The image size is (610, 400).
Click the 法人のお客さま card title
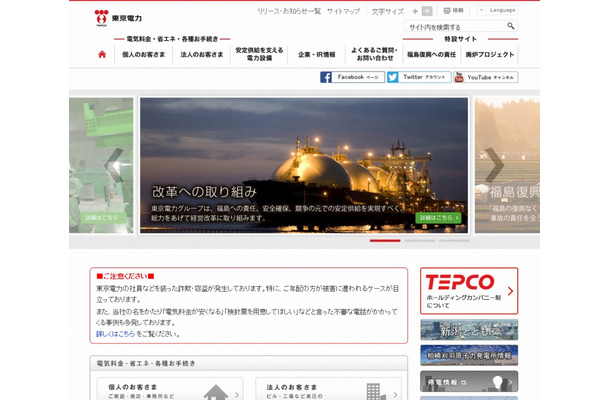292,387
